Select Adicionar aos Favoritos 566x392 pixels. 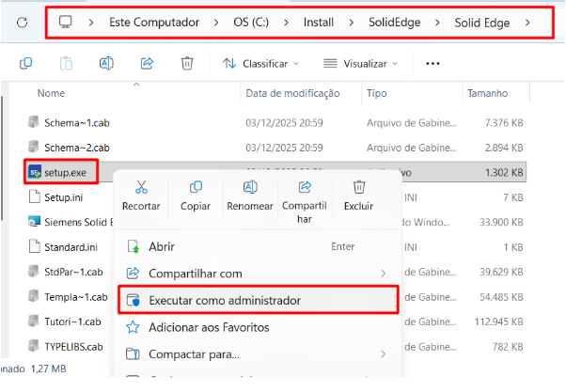tap(209, 327)
